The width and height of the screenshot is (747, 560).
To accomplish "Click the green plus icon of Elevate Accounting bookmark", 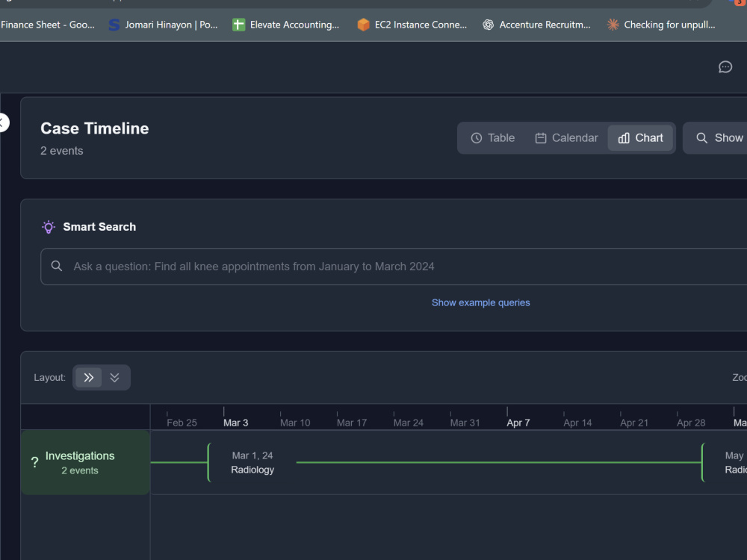I will coord(238,25).
